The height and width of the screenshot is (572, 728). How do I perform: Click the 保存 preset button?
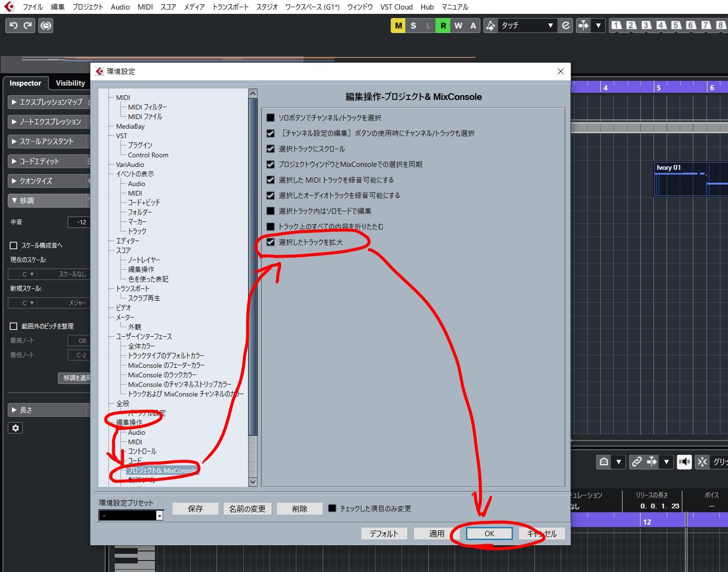[196, 508]
